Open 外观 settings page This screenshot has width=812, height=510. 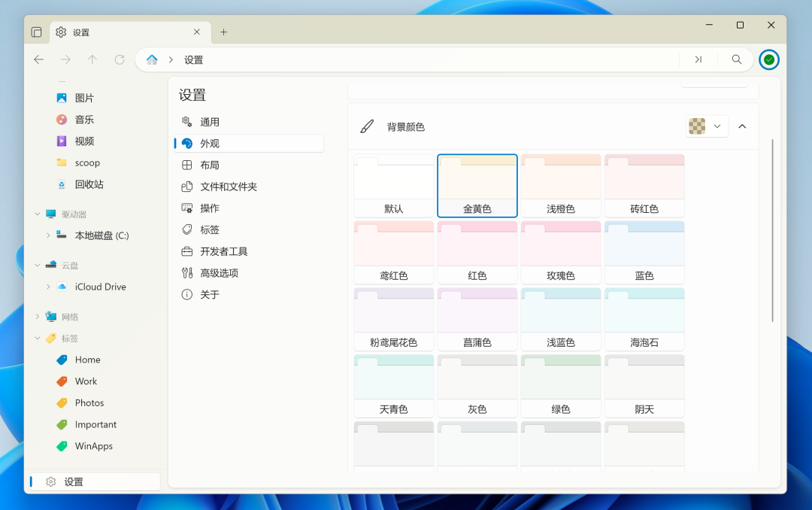tap(249, 144)
